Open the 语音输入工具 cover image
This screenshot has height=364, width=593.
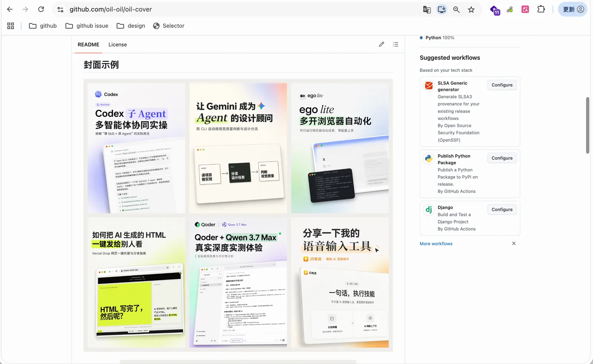[x=340, y=282]
